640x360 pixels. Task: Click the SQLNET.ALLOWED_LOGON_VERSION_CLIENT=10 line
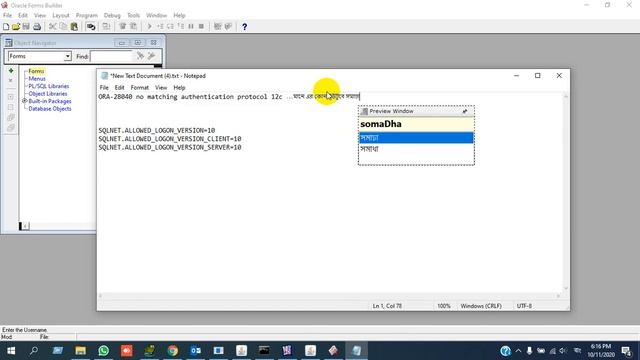pos(170,139)
